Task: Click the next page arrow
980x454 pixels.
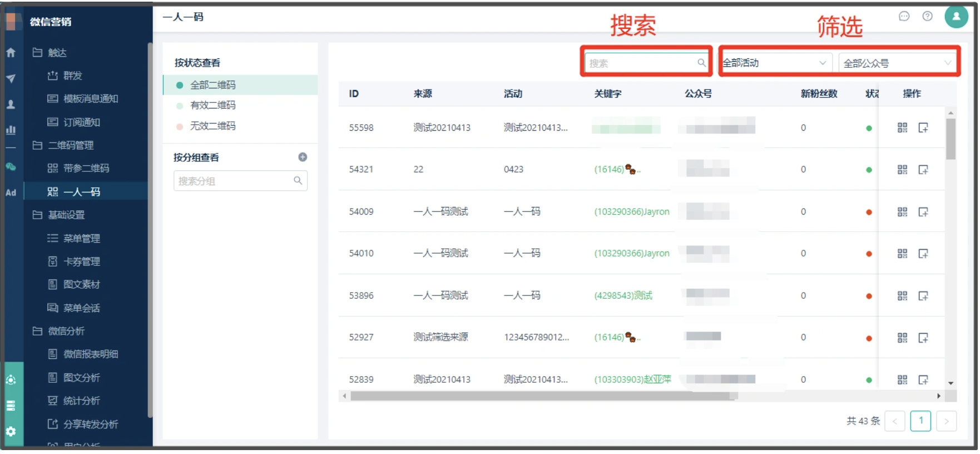Action: coord(946,421)
